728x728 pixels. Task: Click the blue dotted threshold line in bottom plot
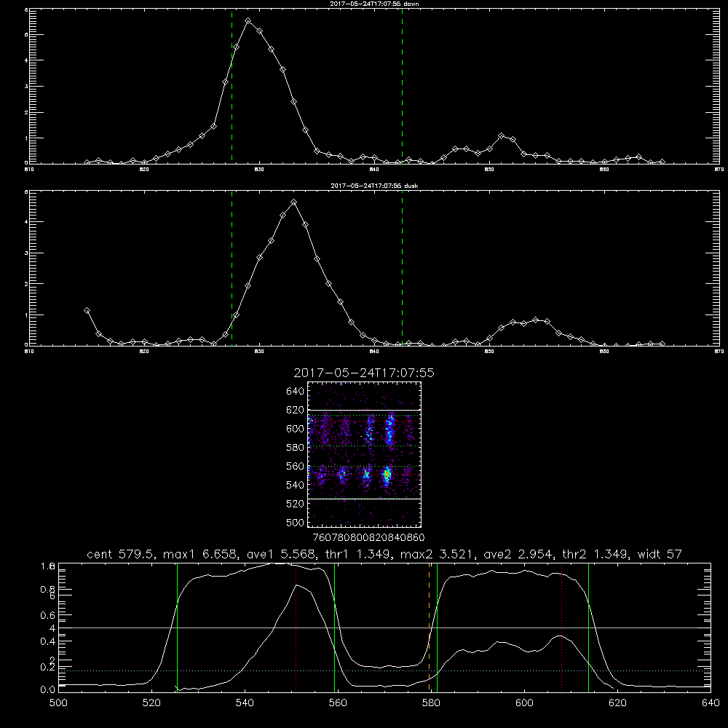click(384, 670)
